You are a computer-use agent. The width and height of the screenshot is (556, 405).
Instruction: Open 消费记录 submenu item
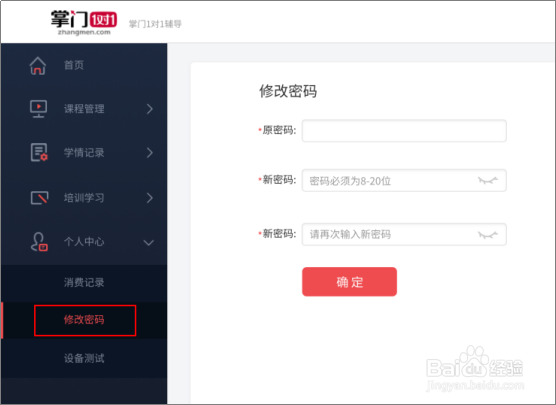(x=84, y=283)
